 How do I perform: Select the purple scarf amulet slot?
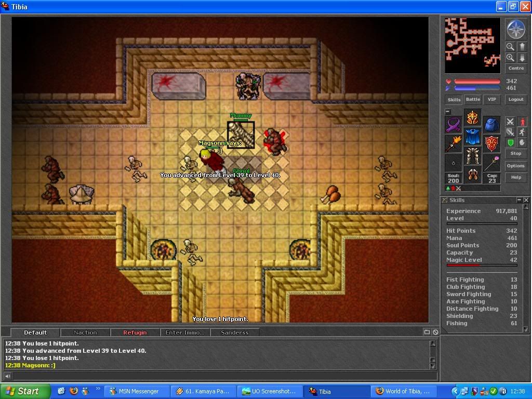[453, 125]
